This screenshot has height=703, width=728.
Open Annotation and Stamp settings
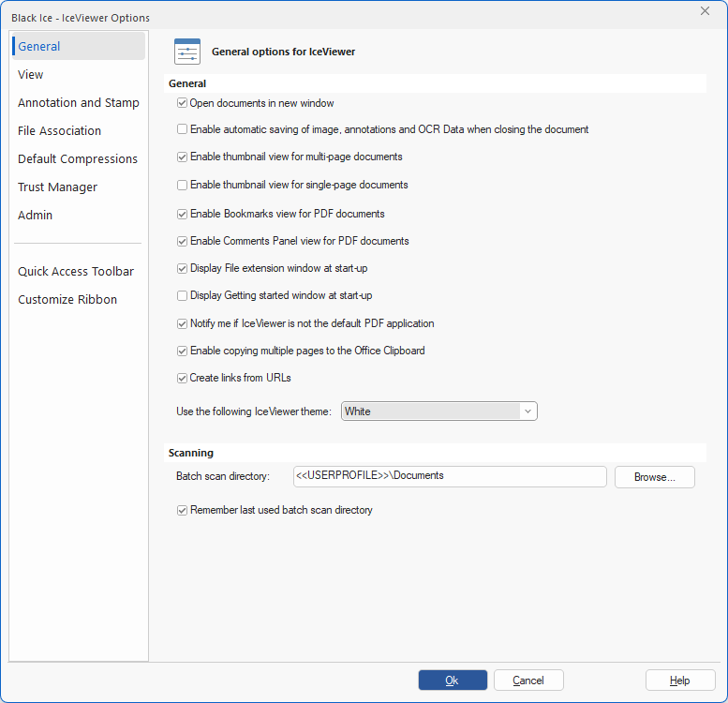click(79, 102)
